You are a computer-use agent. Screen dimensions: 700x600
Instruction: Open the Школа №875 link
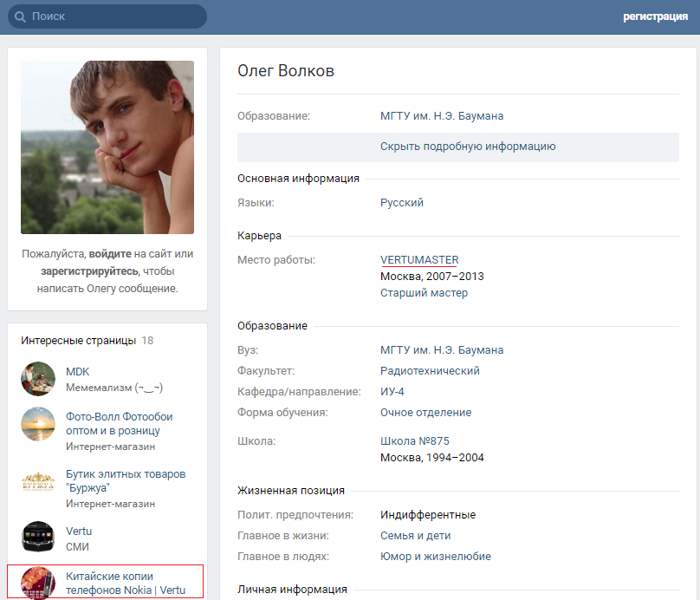pyautogui.click(x=415, y=441)
